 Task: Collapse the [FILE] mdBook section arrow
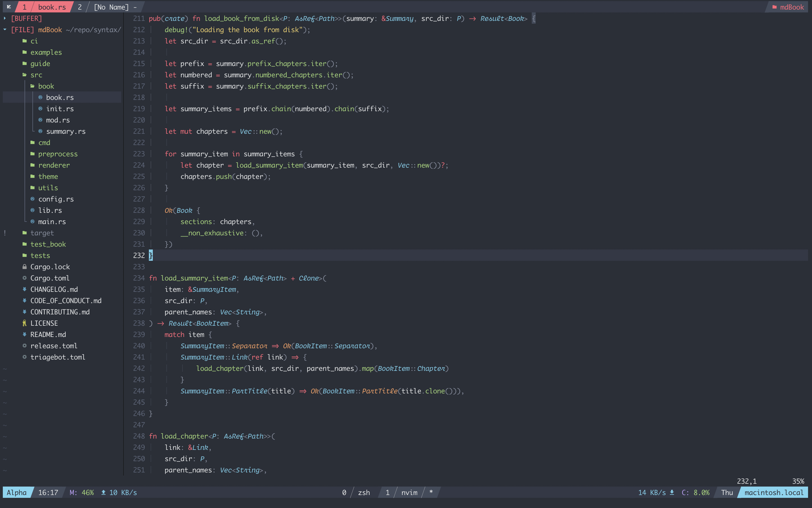(5, 30)
